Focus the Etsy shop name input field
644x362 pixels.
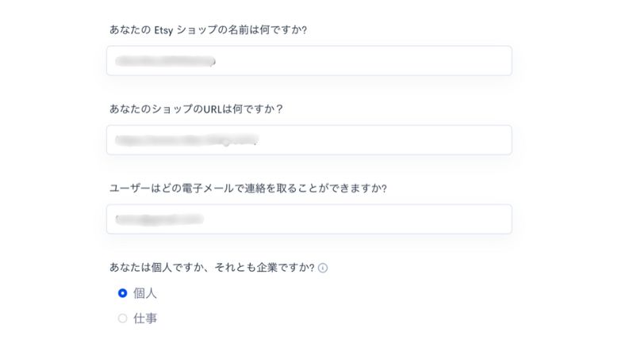(x=309, y=61)
